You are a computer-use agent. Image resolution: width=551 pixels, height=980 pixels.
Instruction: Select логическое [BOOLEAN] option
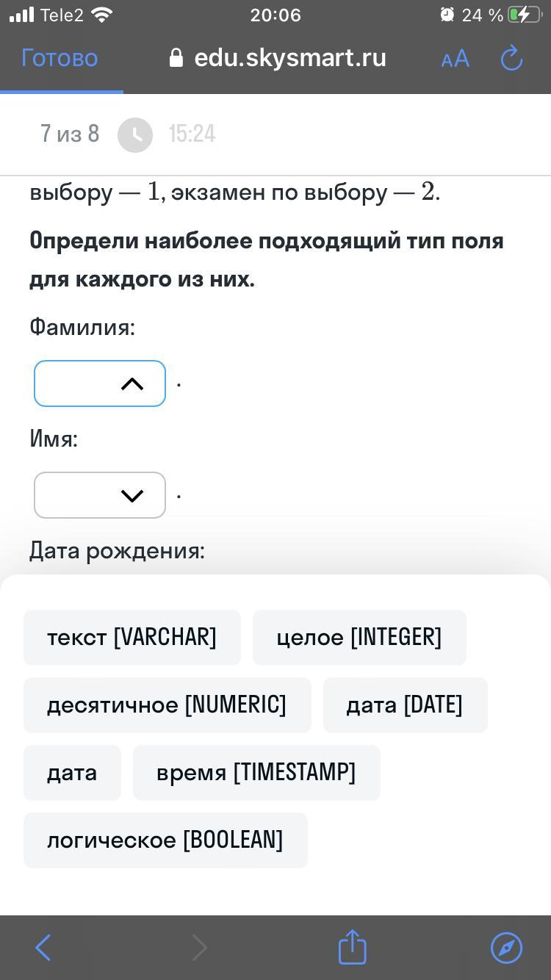pos(165,840)
